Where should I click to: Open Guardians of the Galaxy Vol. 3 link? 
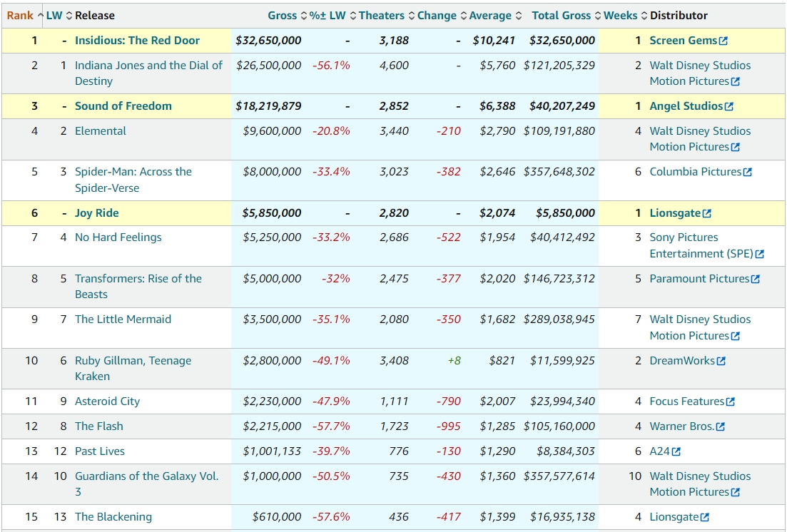coord(146,484)
